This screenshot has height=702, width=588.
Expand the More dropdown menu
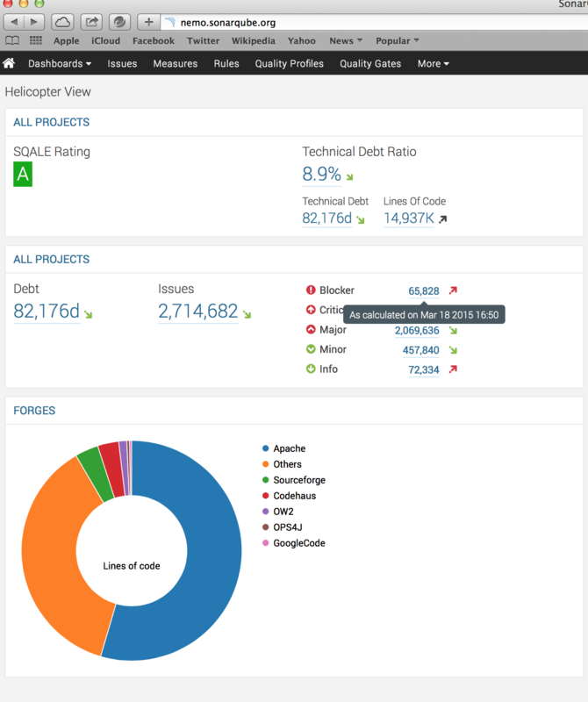coord(433,63)
